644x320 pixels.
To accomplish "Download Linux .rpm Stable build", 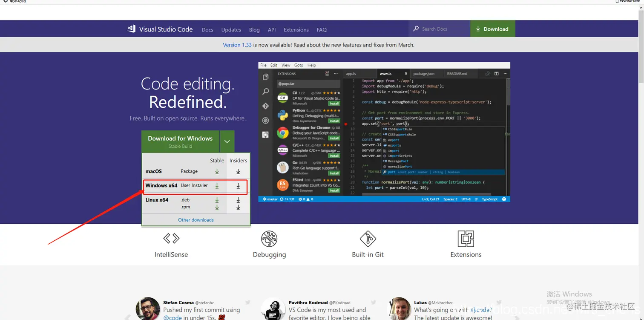I will (x=217, y=207).
